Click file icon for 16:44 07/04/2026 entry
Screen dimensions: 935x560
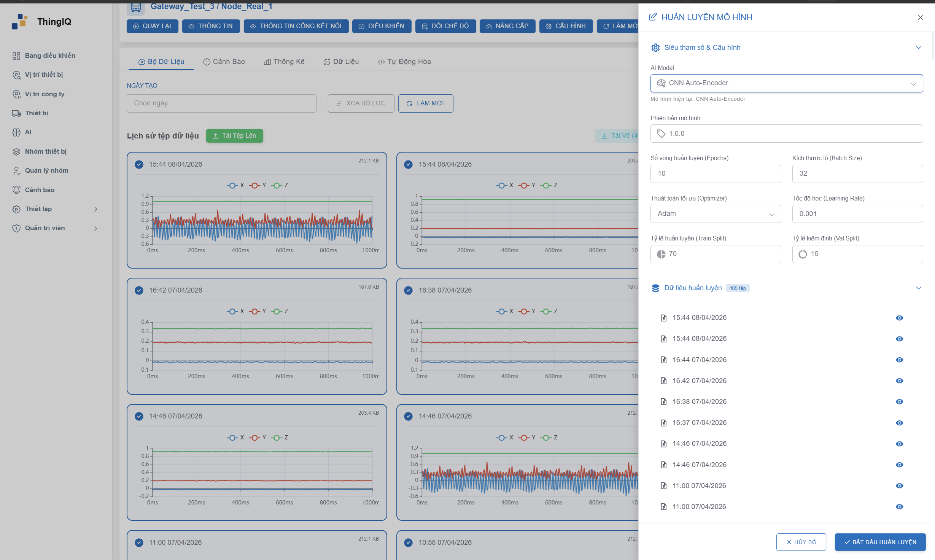[664, 360]
